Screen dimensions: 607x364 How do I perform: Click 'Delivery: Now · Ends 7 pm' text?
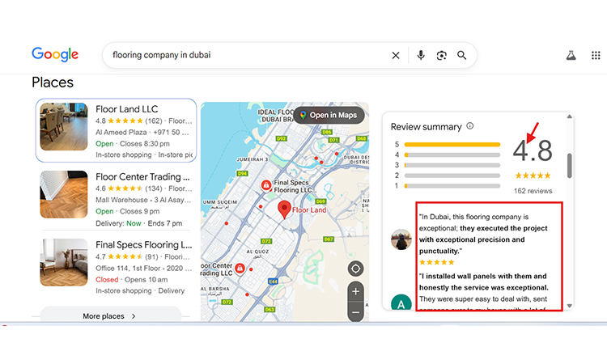pyautogui.click(x=138, y=223)
